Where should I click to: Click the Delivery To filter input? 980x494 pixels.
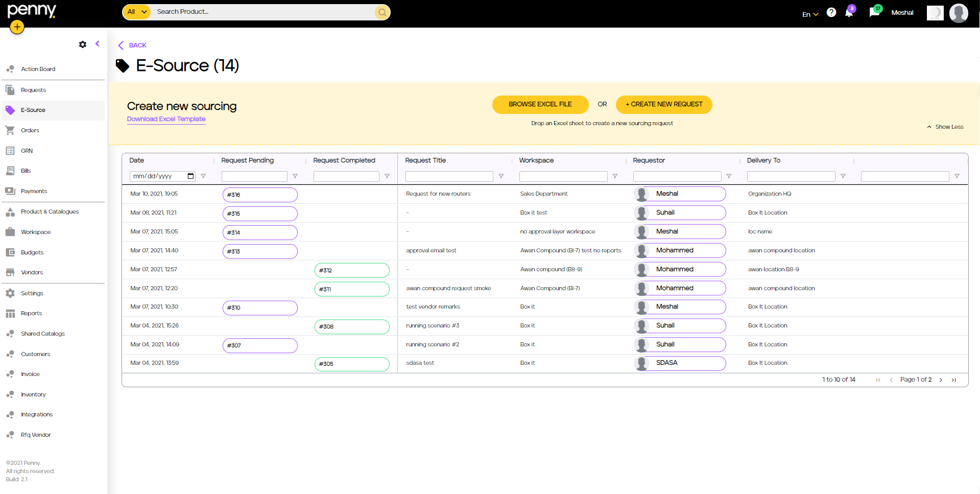point(791,176)
